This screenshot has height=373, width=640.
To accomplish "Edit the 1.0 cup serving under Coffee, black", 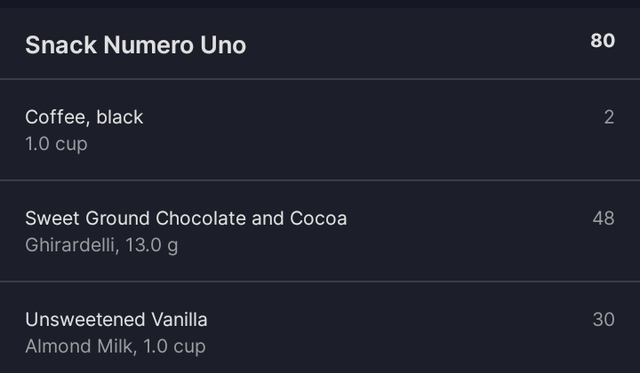I will pos(56,144).
